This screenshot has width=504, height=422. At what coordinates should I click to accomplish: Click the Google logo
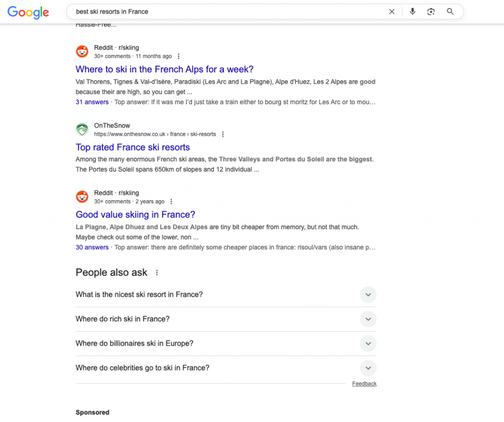(x=28, y=12)
